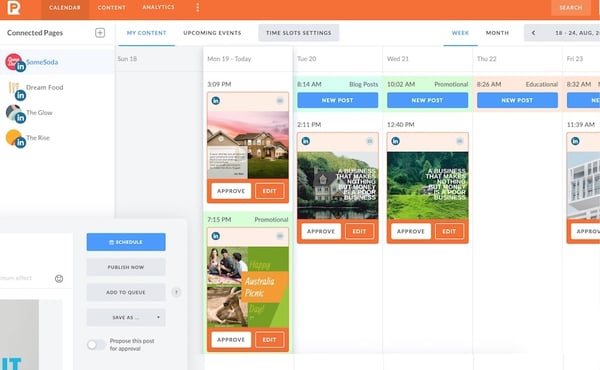Viewport: 600px width, 370px height.
Task: Open the emoji picker smiley icon
Action: pos(59,279)
